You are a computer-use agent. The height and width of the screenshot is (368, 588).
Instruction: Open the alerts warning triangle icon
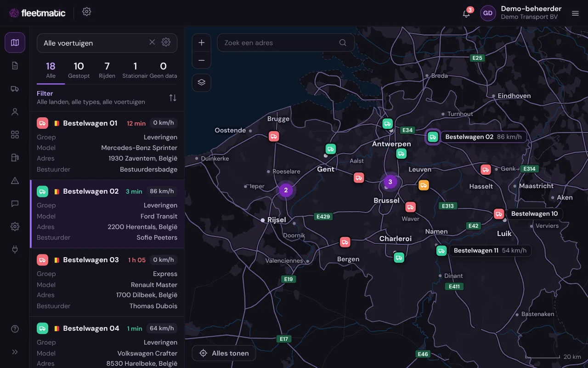pyautogui.click(x=15, y=180)
